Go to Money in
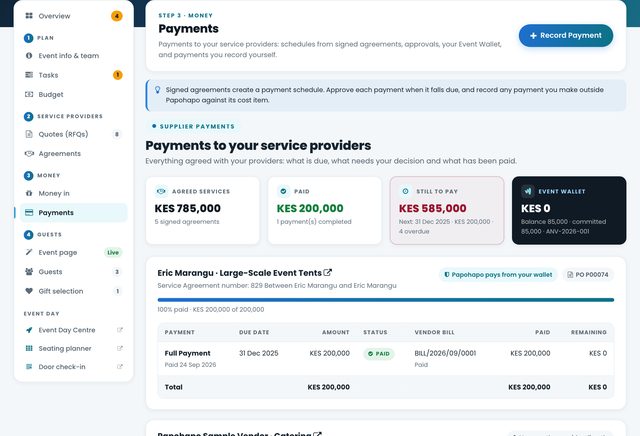The height and width of the screenshot is (436, 640). [73, 193]
